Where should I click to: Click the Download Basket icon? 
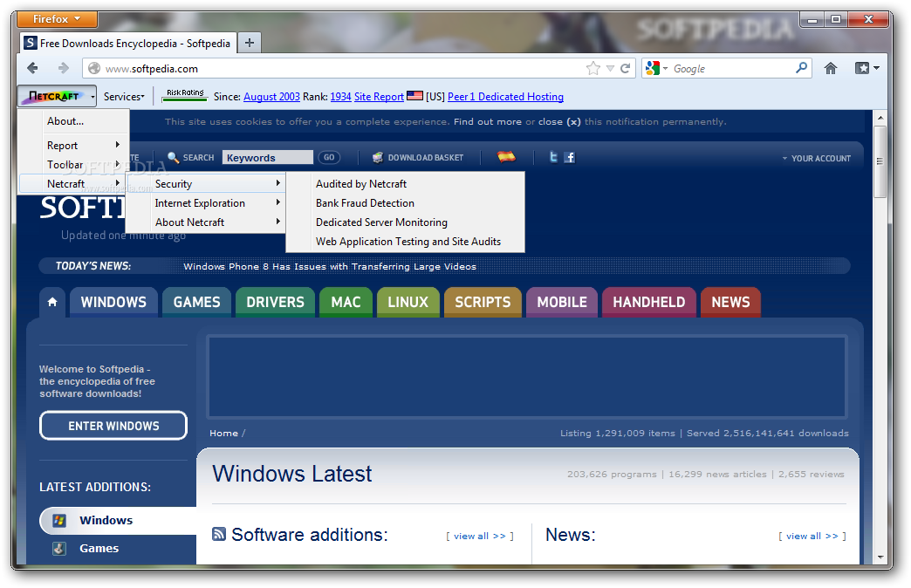(378, 157)
